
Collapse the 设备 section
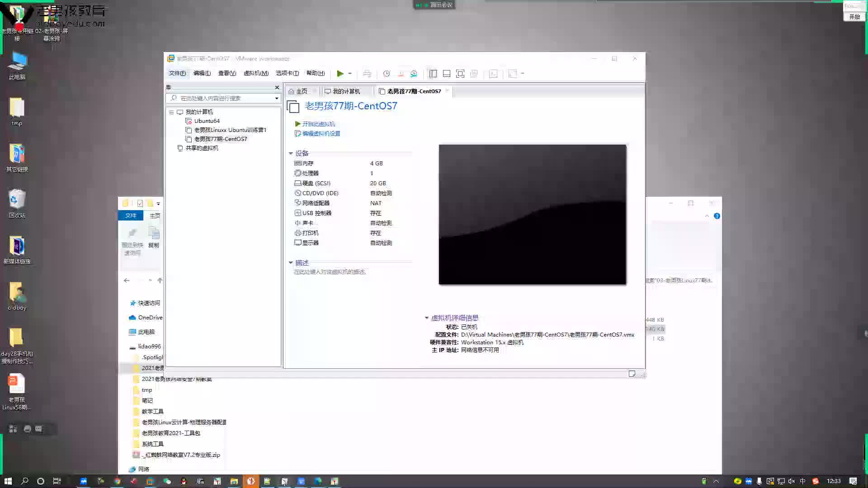point(291,154)
